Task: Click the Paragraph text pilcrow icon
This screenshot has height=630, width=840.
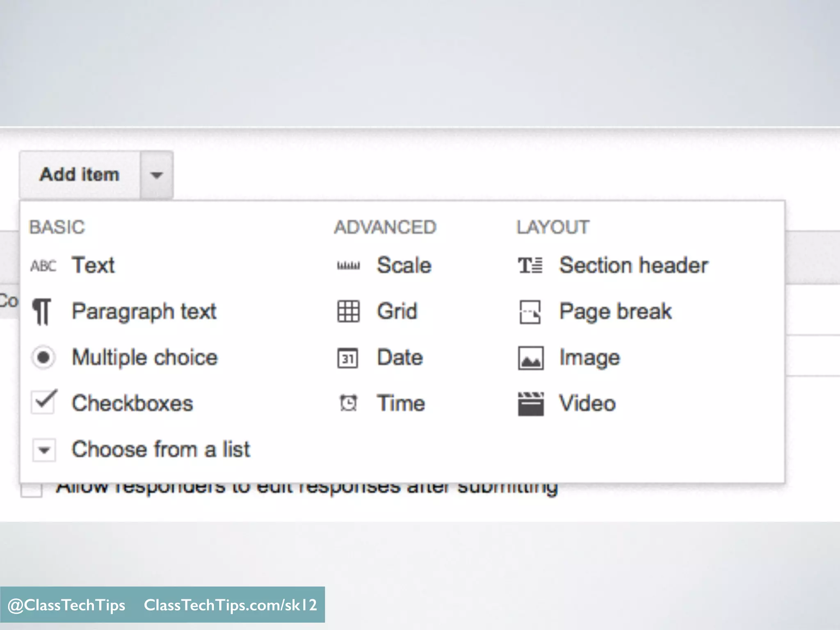Action: 42,312
